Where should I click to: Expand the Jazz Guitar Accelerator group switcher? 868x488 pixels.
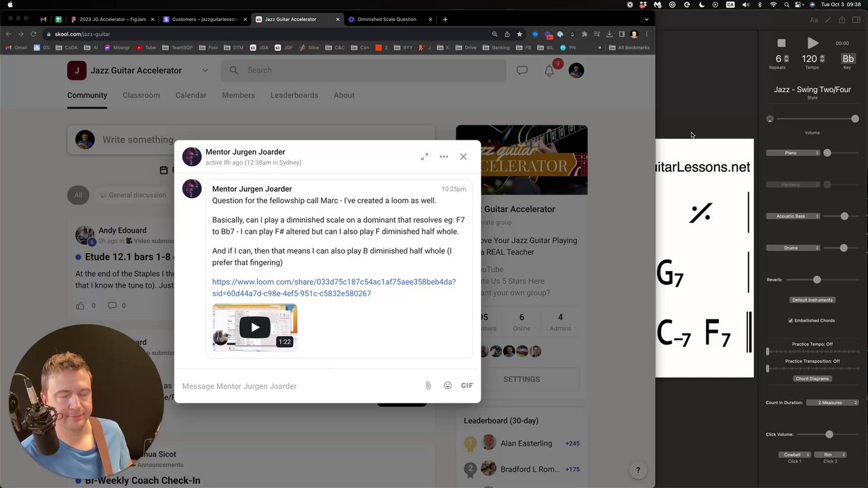pos(205,70)
